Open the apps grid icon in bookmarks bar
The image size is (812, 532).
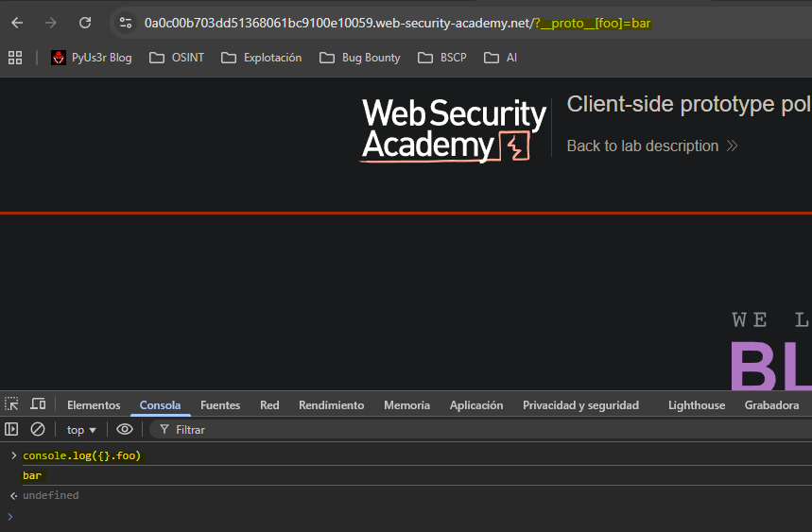click(15, 58)
